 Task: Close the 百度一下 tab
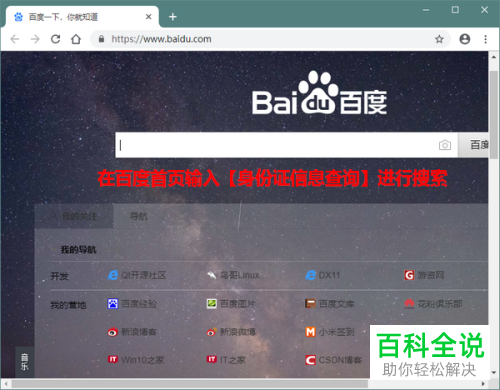click(149, 17)
